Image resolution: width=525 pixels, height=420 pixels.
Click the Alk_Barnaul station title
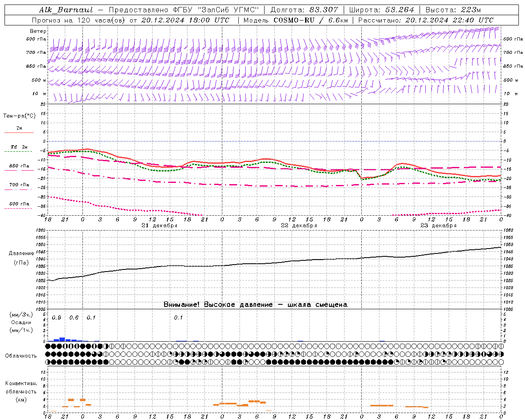tap(66, 10)
